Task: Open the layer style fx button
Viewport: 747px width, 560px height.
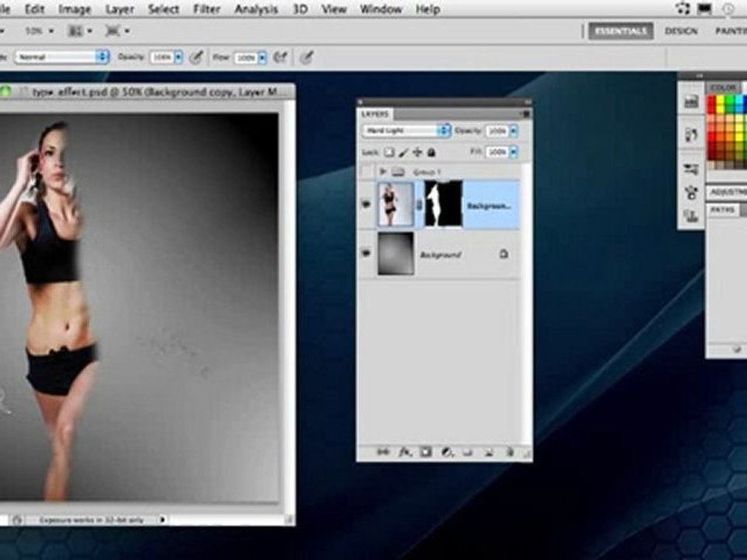Action: pyautogui.click(x=405, y=451)
